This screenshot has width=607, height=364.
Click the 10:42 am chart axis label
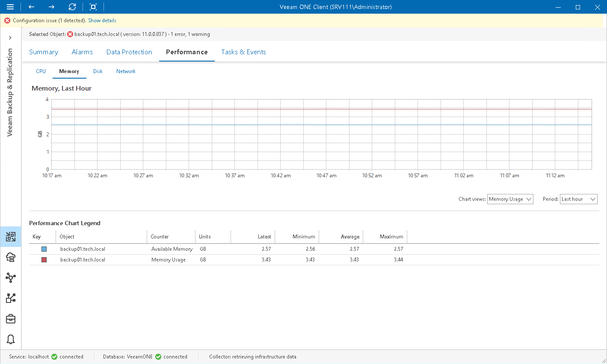[x=281, y=176]
